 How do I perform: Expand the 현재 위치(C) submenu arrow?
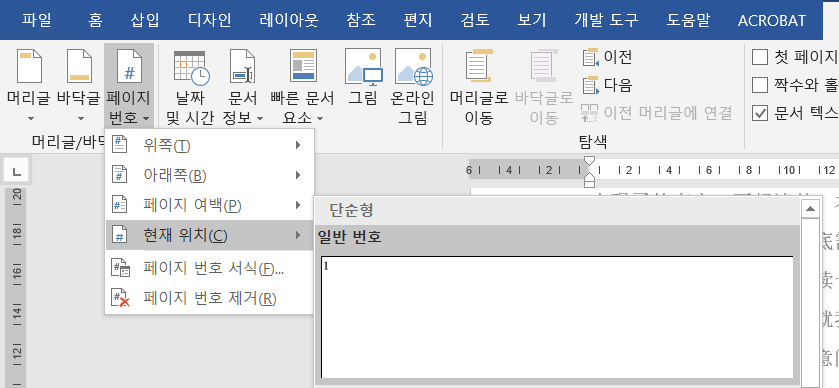(x=298, y=235)
